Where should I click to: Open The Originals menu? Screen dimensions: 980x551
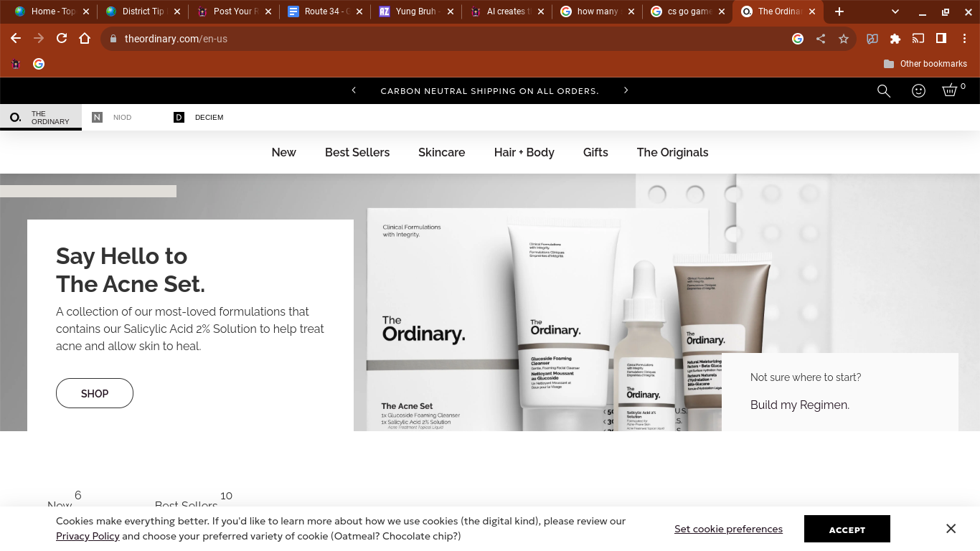pyautogui.click(x=673, y=152)
